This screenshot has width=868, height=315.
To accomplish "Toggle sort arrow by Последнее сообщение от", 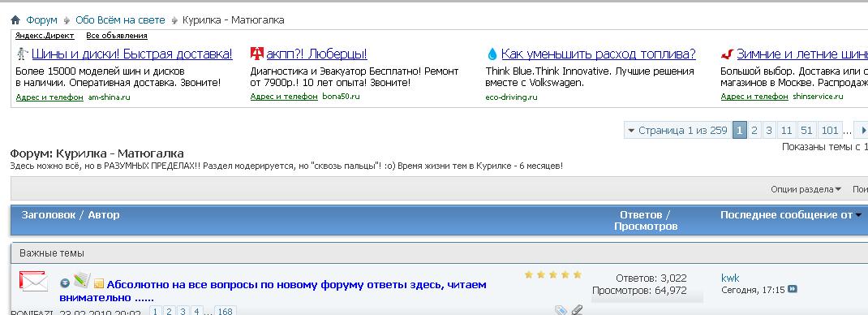I will [858, 215].
